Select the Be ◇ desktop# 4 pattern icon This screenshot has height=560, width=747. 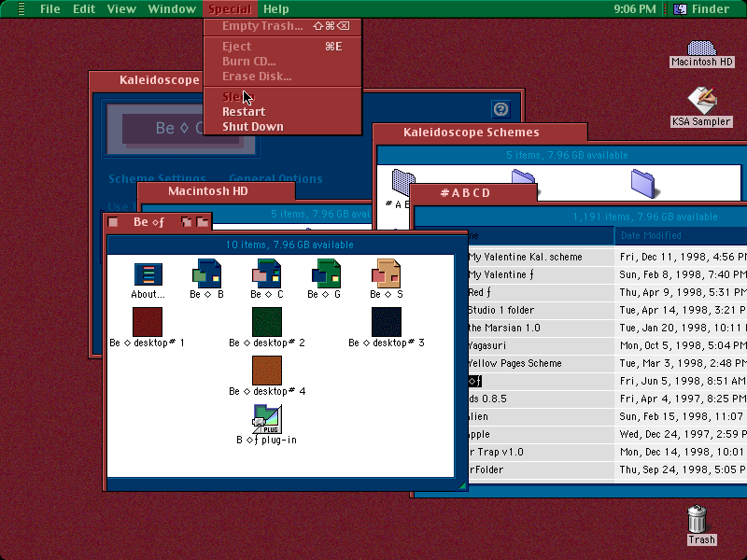(x=267, y=371)
